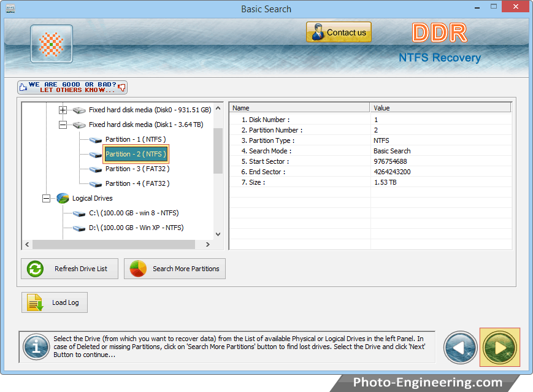Click the '7. Size :' row
Screen dimensions: 533x392
coord(371,182)
